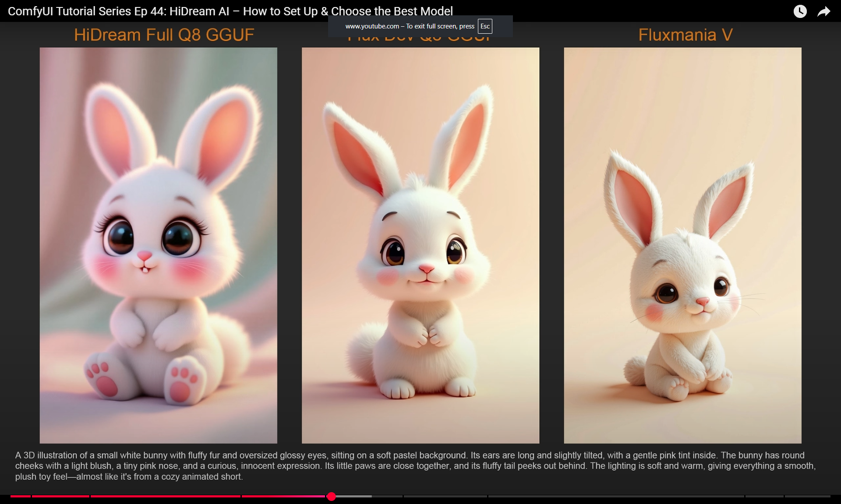Screen dimensions: 841x504
Task: Click the Watch later clock icon
Action: pyautogui.click(x=800, y=11)
